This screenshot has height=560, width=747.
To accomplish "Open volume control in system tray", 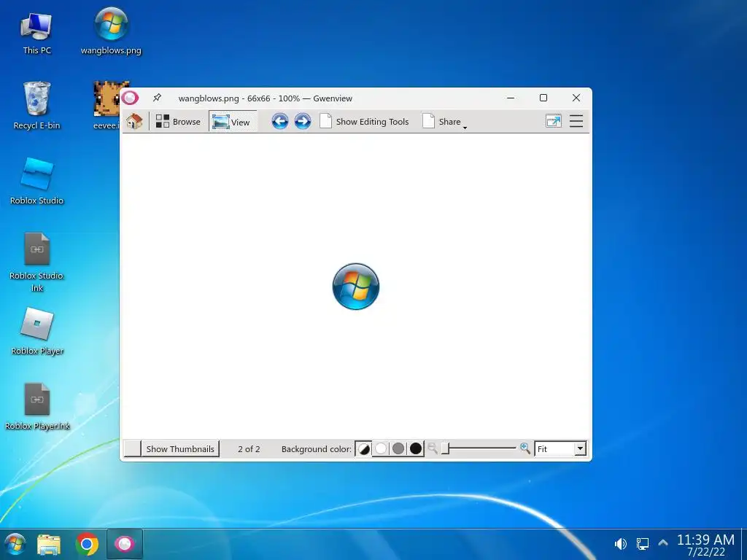I will [620, 544].
